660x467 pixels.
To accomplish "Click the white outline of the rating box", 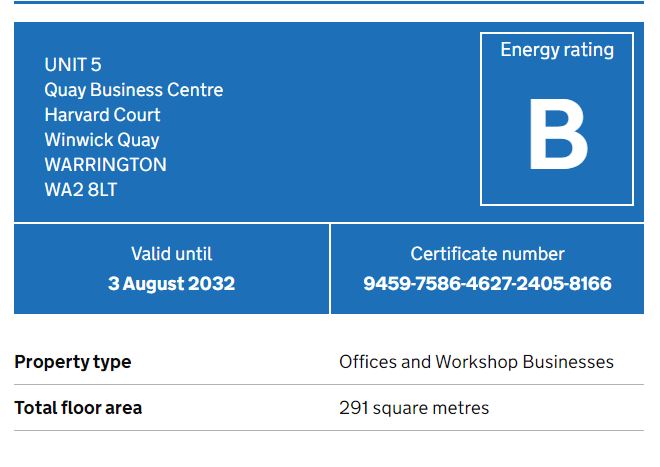I will point(481,120).
